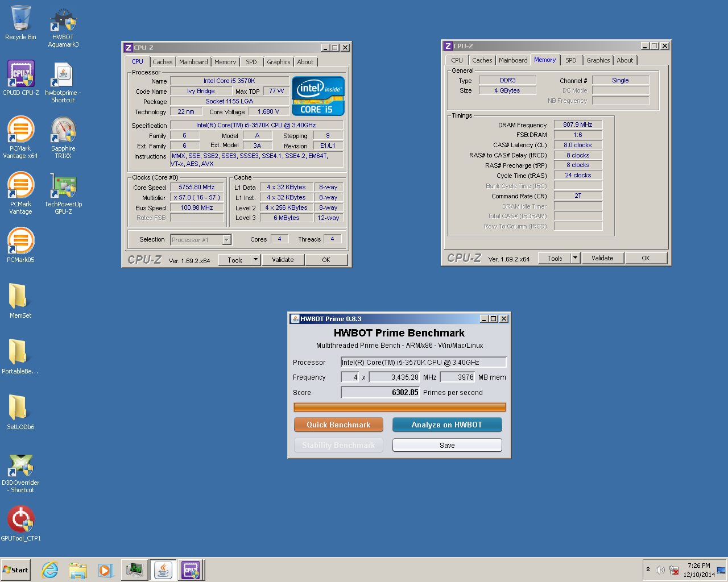
Task: Switch to the CPU-Z taskbar item
Action: 191,570
